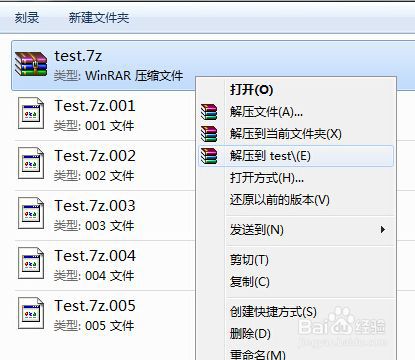Click the 类型: 002 文件 description
Image resolution: width=415 pixels, height=360 pixels.
click(x=94, y=176)
